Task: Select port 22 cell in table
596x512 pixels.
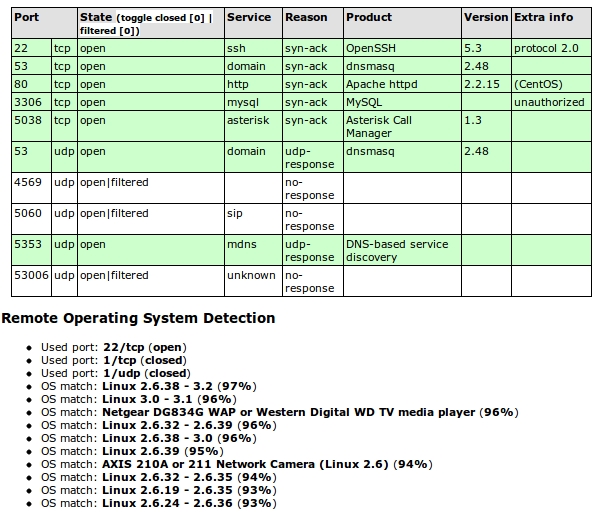Action: point(32,48)
